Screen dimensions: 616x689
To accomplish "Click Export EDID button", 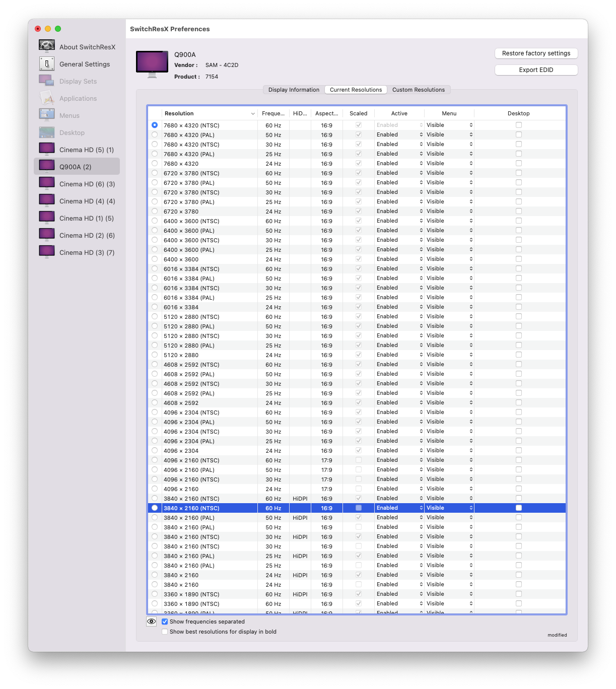I will coord(536,70).
